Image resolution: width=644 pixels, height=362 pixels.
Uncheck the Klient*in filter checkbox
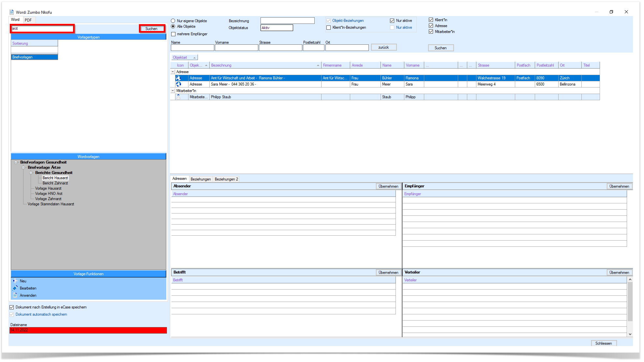(431, 20)
